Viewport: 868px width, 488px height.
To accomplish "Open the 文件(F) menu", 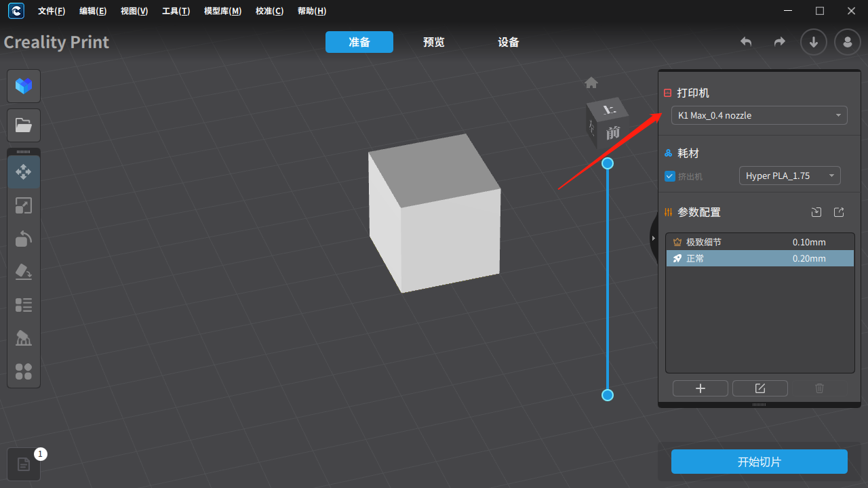I will (52, 12).
